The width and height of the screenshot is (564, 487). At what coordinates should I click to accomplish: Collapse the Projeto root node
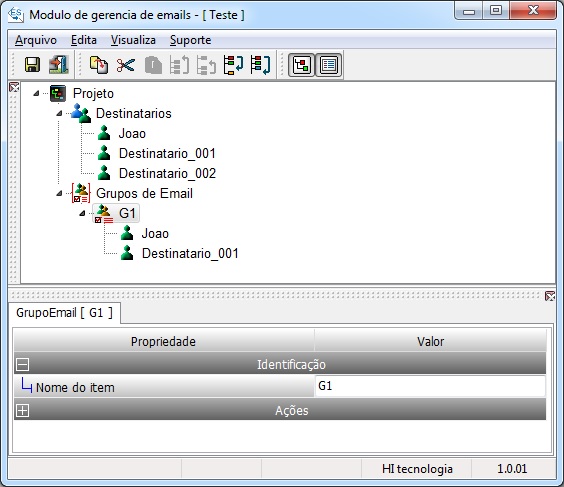tap(36, 94)
